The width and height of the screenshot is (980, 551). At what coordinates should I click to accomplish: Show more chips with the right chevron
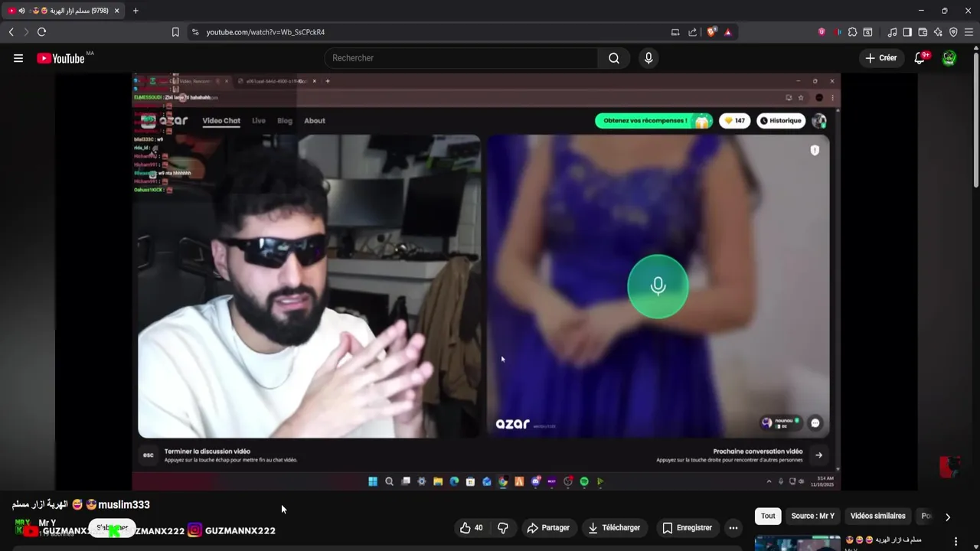coord(947,517)
